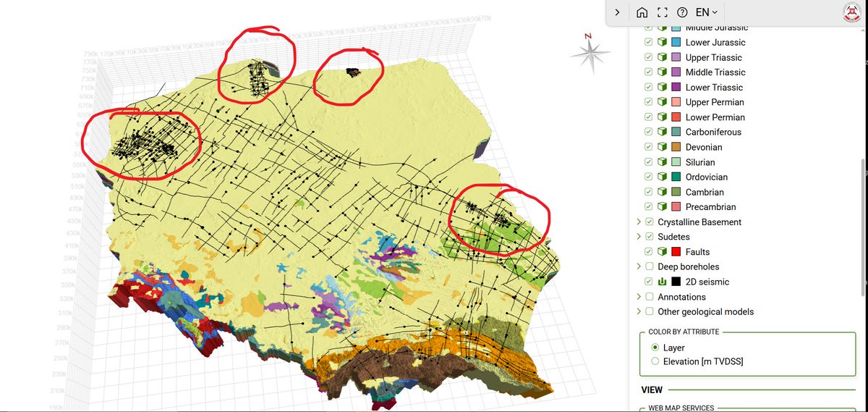Select the Layer color attribute radio button
Image resolution: width=868 pixels, height=412 pixels.
pos(655,348)
